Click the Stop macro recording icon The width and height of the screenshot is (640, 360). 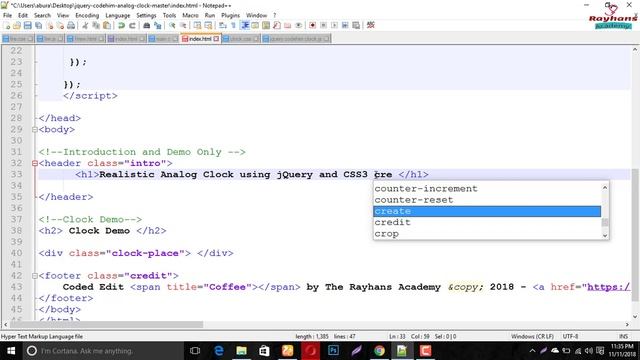pos(323,25)
